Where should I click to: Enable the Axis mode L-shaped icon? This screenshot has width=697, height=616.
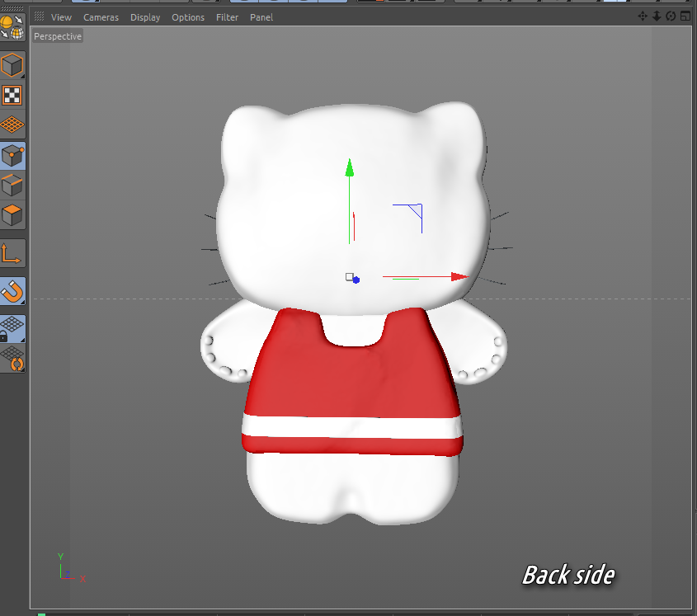coord(12,253)
